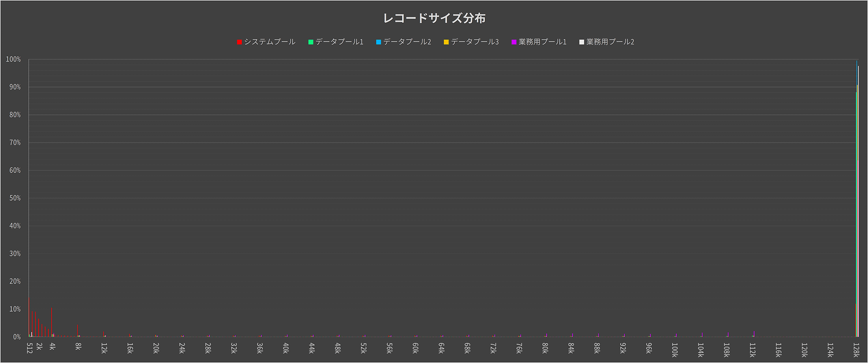
Task: Click the chart title レコードサイズ分布
Action: coord(434,18)
